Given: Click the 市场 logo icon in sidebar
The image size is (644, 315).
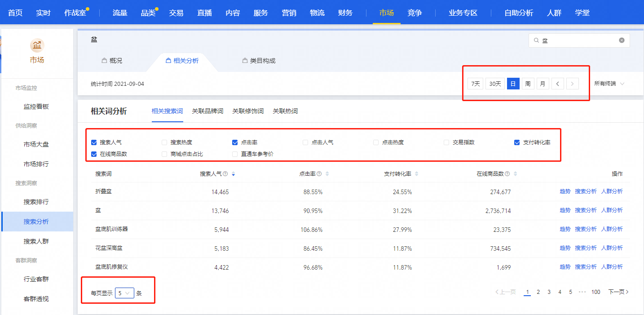Looking at the screenshot, I should click(37, 45).
